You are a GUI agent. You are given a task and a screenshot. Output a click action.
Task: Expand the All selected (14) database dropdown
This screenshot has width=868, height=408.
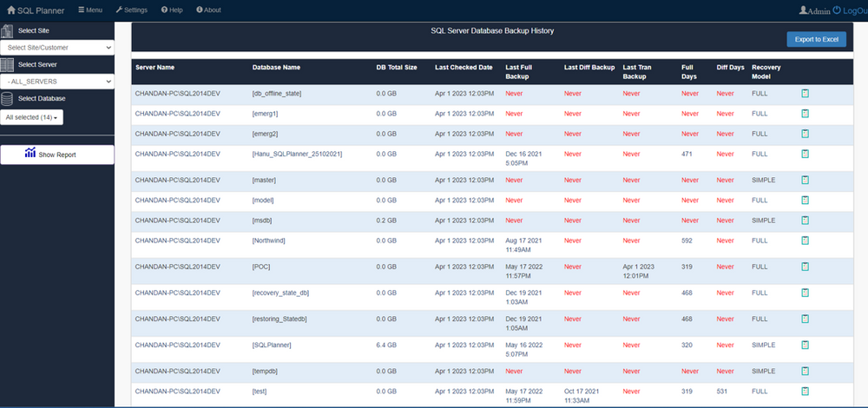pos(31,117)
